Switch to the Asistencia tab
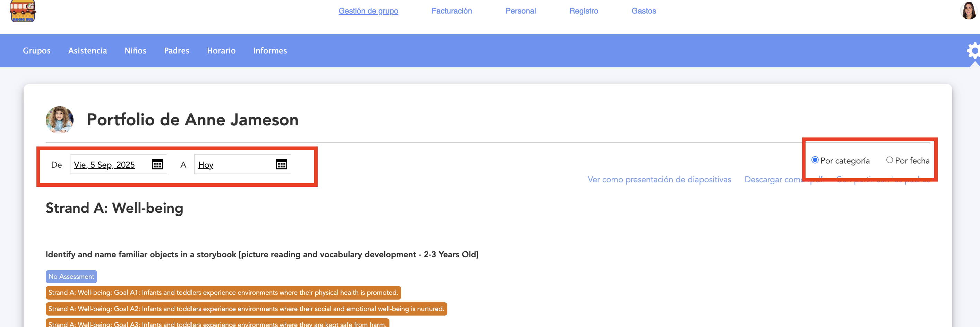 coord(87,51)
